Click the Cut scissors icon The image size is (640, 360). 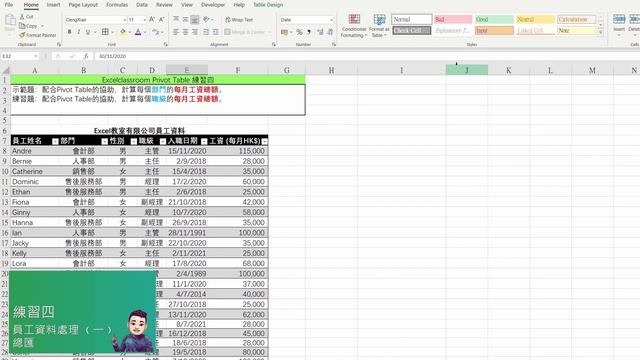(x=22, y=17)
